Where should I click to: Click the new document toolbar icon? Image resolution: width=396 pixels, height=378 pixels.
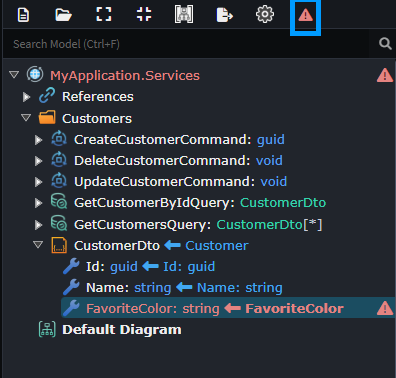point(23,15)
